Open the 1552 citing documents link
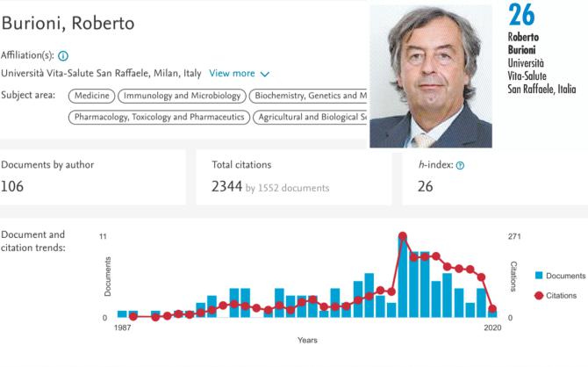Viewport: 588px width, 367px height. click(287, 188)
